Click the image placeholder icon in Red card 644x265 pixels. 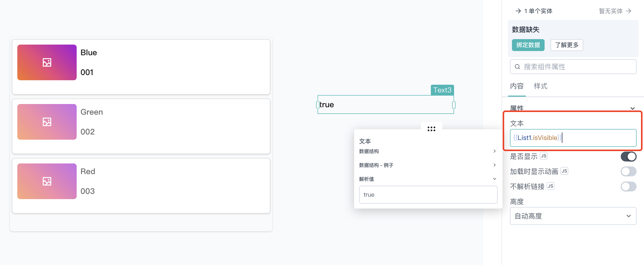tap(47, 181)
